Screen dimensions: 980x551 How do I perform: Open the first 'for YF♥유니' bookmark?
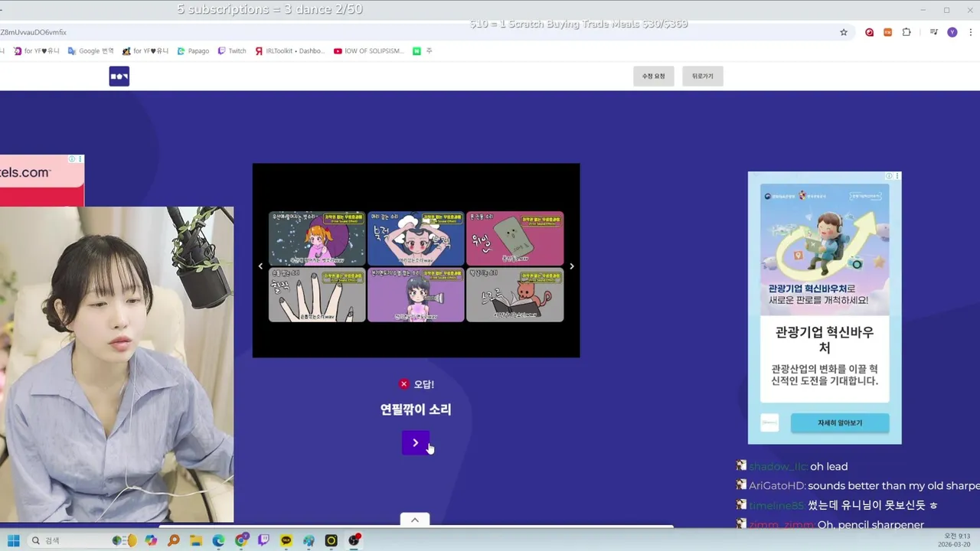[36, 51]
